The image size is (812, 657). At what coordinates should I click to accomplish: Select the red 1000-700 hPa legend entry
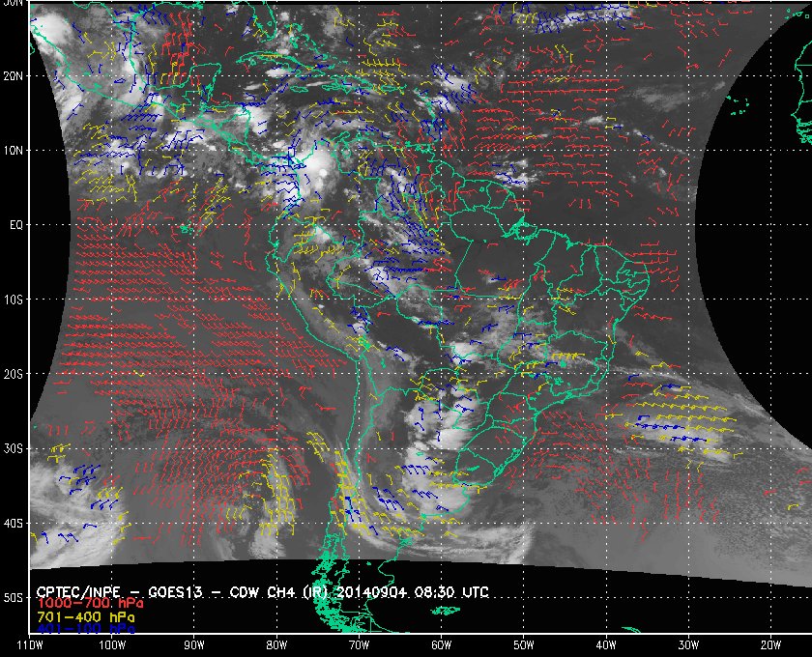point(90,604)
